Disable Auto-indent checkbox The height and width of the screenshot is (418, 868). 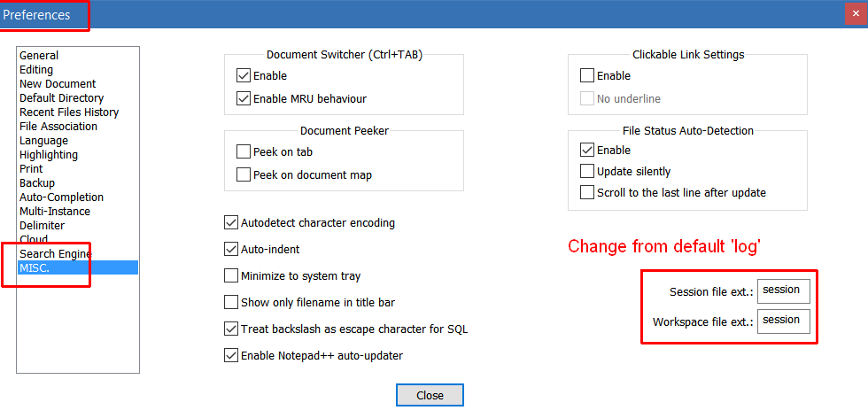pos(231,250)
